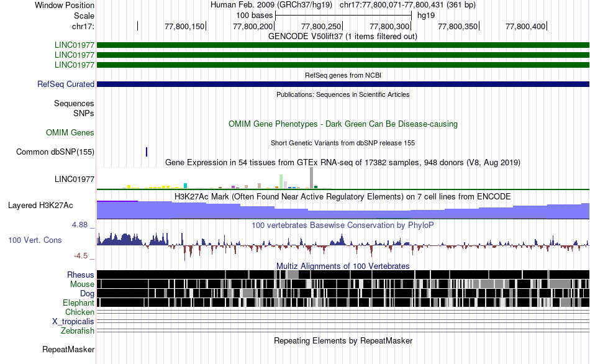Open "Multiz Alignments of 100 Vertebrates" track title
Image resolution: width=590 pixels, height=364 pixels.
[x=343, y=266]
